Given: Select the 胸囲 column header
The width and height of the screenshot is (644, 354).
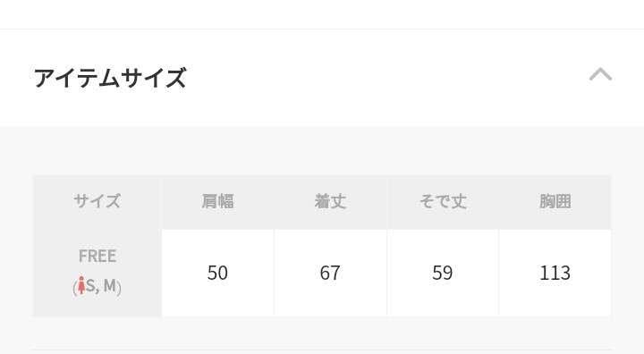Looking at the screenshot, I should 555,201.
